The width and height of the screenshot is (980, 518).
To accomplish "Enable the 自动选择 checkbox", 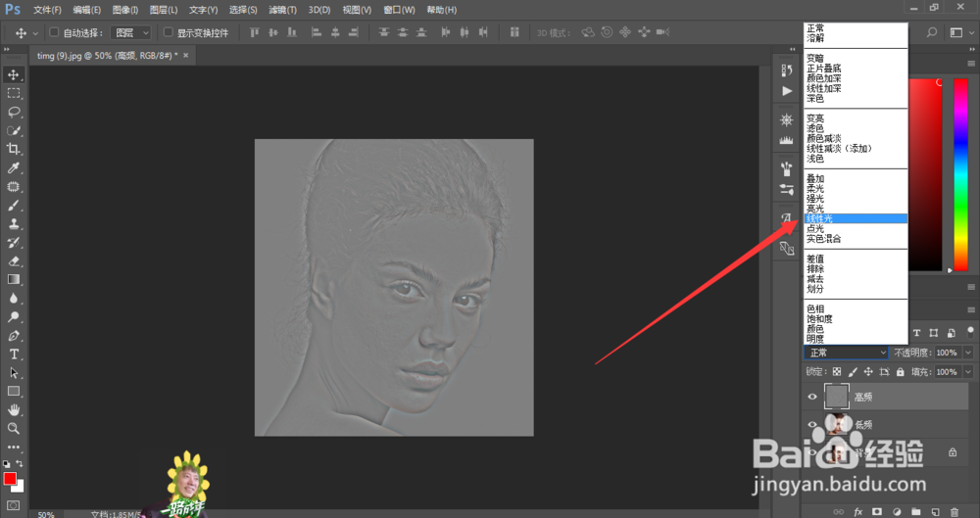I will point(54,32).
